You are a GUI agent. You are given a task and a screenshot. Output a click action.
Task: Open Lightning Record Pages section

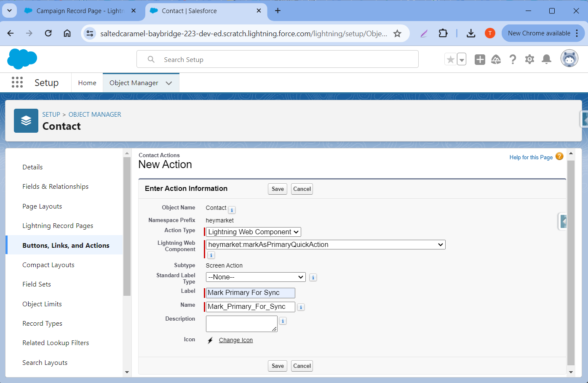pyautogui.click(x=58, y=226)
